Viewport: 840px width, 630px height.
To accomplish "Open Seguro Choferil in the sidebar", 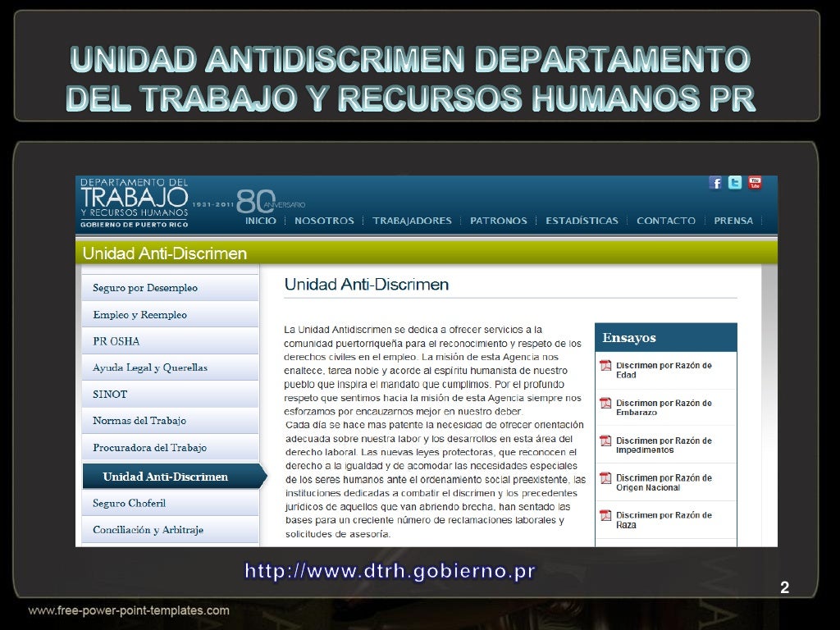I will (171, 503).
